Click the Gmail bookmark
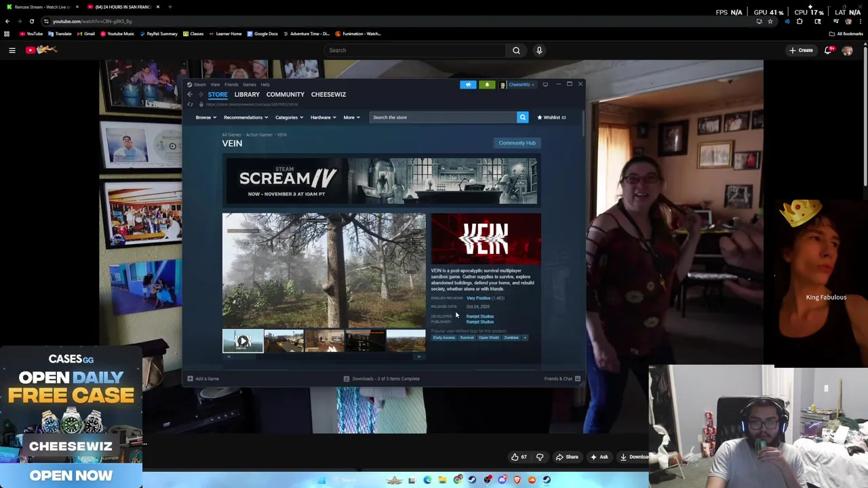Viewport: 868px width, 488px height. (85, 34)
